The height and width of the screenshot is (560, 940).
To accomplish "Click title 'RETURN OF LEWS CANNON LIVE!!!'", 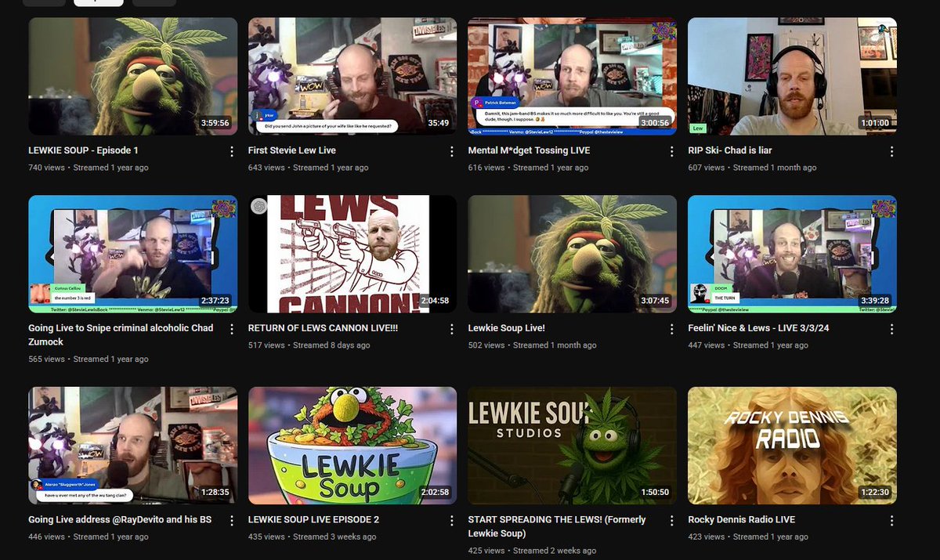I will [x=323, y=328].
